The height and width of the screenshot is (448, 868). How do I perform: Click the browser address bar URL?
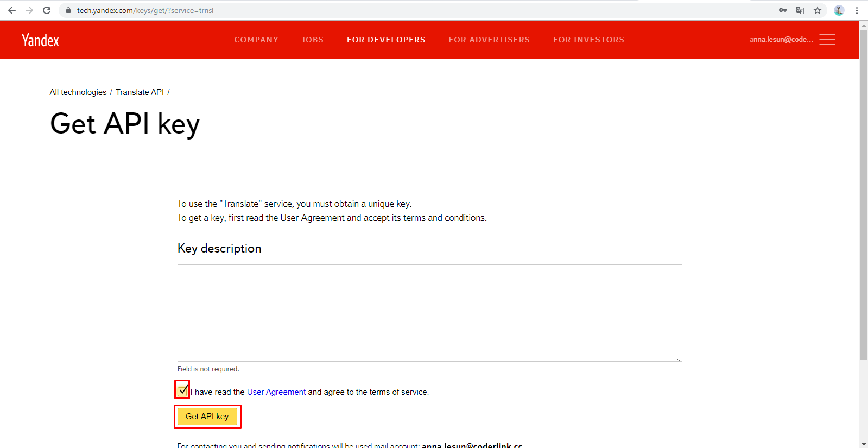145,10
